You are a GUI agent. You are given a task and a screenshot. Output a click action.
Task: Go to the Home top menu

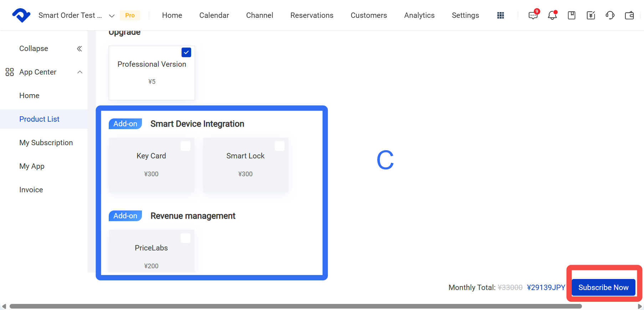(x=172, y=15)
